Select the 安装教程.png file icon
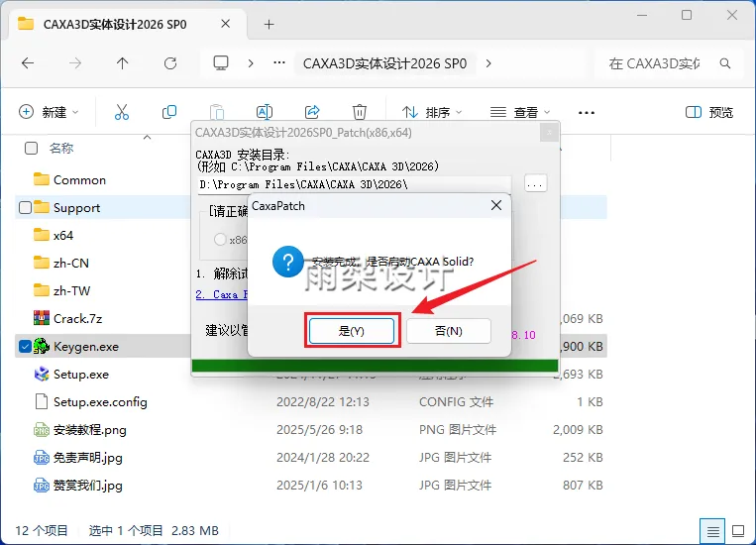The width and height of the screenshot is (756, 545). [x=42, y=429]
